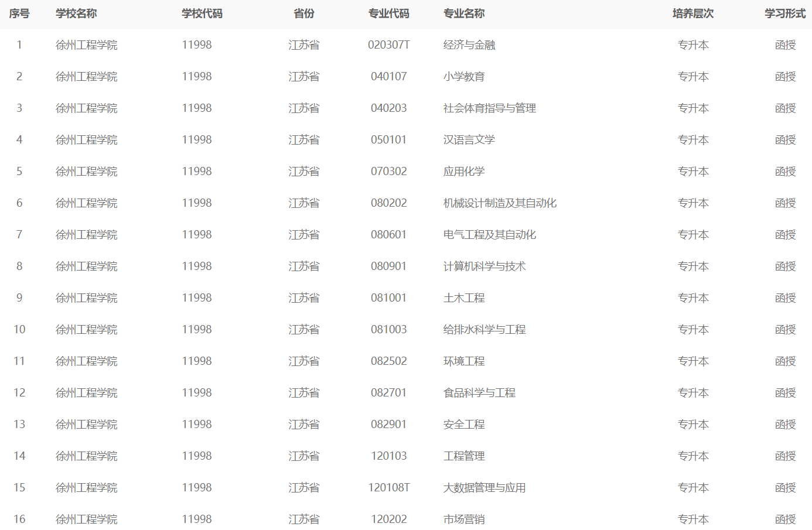Click major code 082901
This screenshot has width=812, height=530.
(x=389, y=425)
